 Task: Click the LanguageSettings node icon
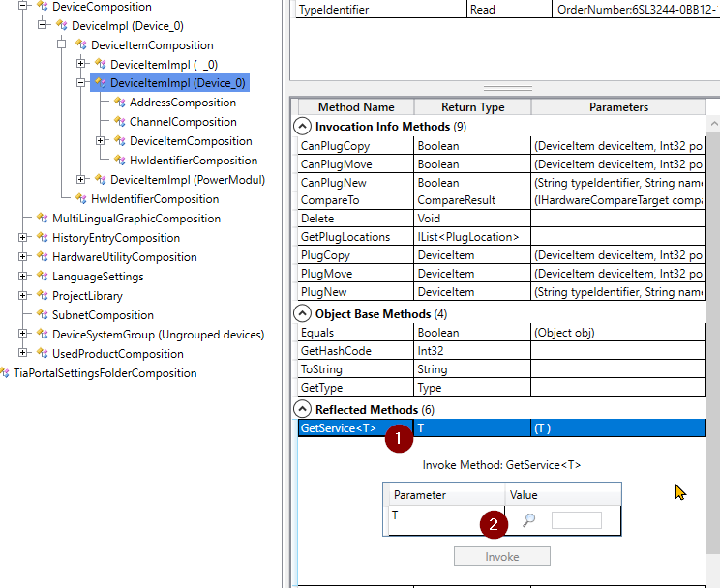tap(43, 276)
